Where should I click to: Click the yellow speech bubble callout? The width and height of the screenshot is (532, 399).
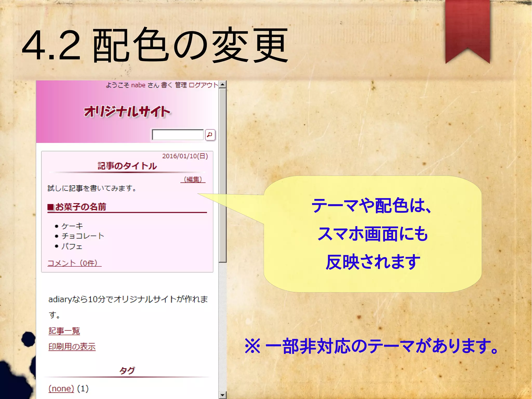click(373, 234)
